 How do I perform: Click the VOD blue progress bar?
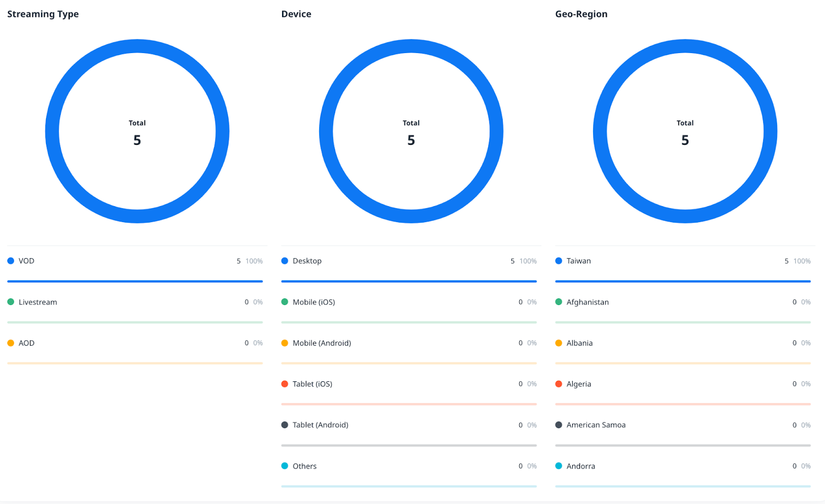pos(135,281)
